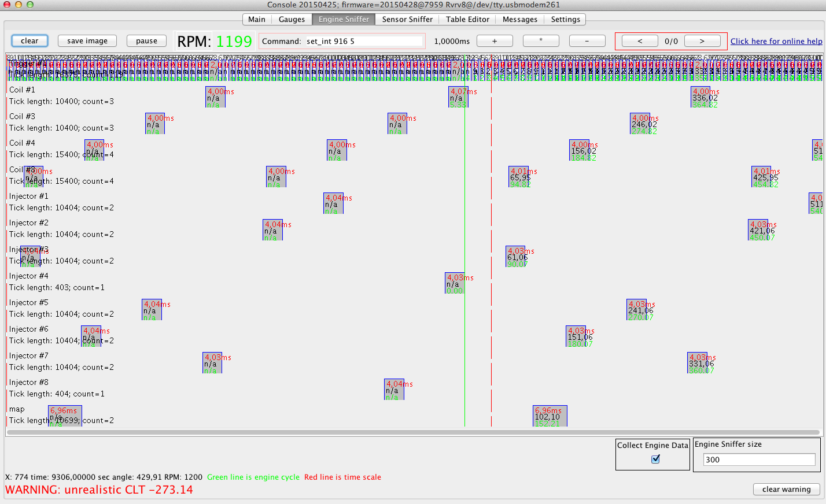Click Coil #1 pulse labeled 4,07ms
The width and height of the screenshot is (826, 504).
coord(458,97)
